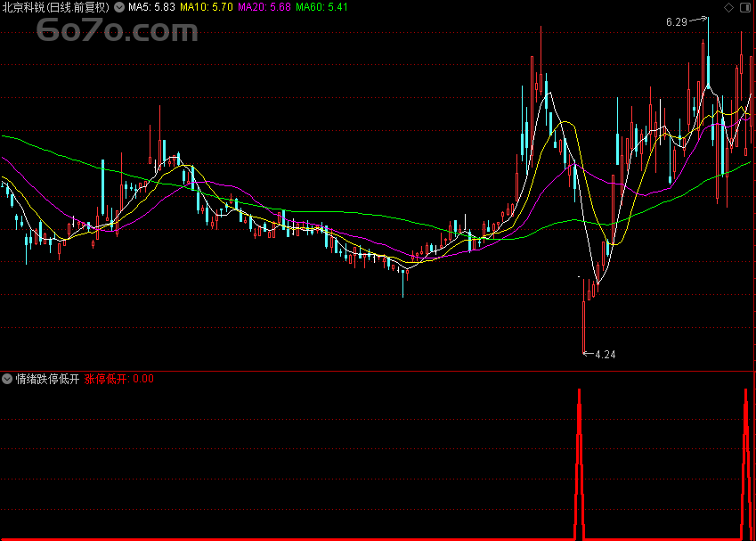Open the 情绪跌停低开 indicator dropdown arrow
Viewport: 756px width, 541px height.
(7, 379)
